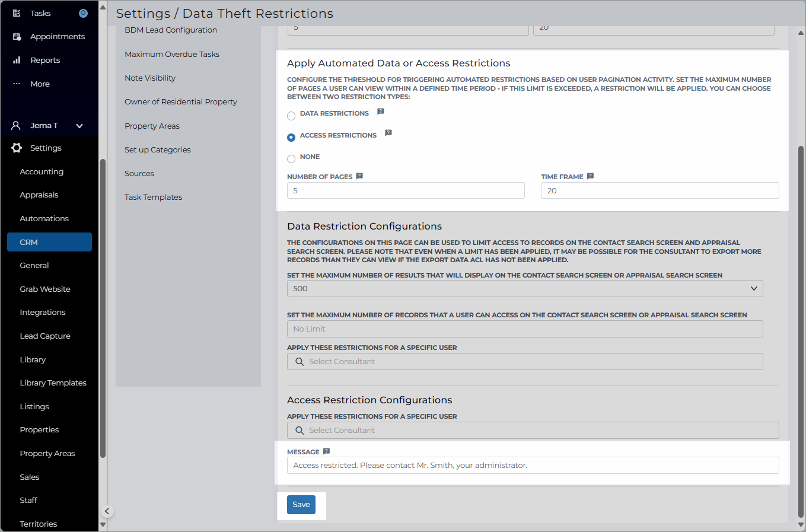Go to General settings
This screenshot has width=806, height=532.
pos(34,266)
